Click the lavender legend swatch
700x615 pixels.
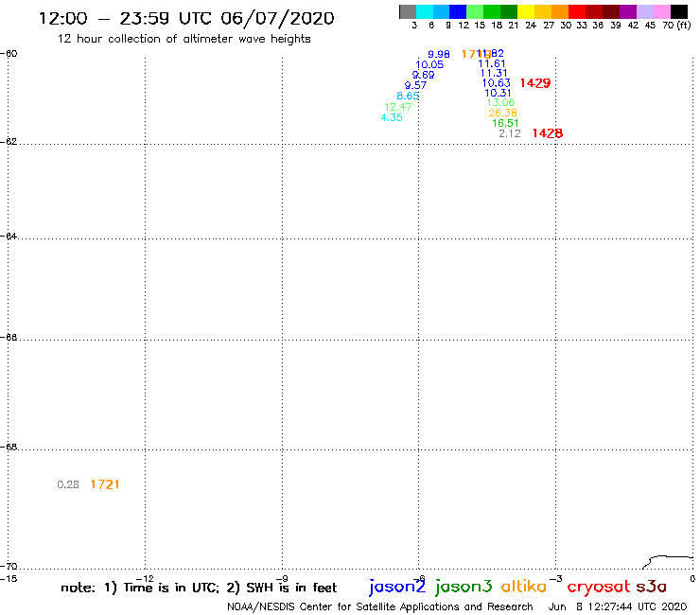pos(645,11)
